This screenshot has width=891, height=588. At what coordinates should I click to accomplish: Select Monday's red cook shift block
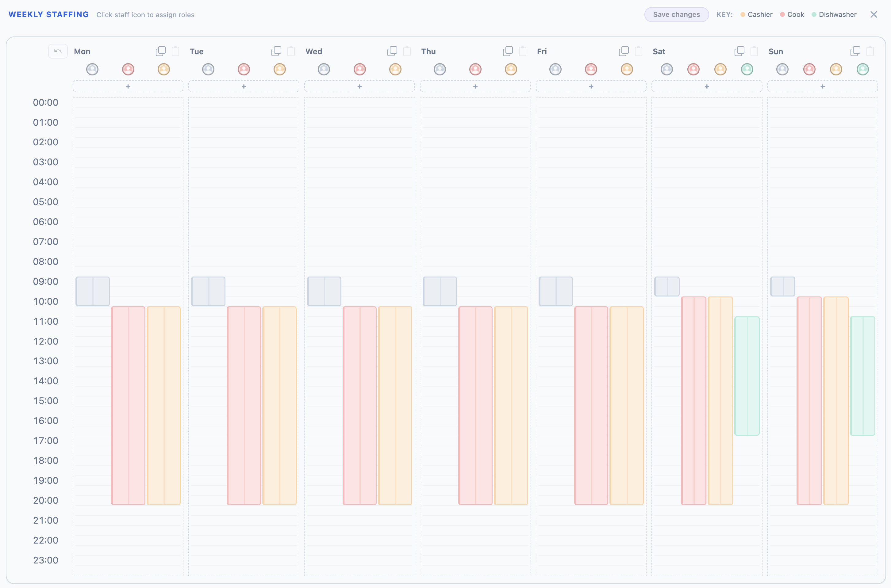(x=128, y=406)
